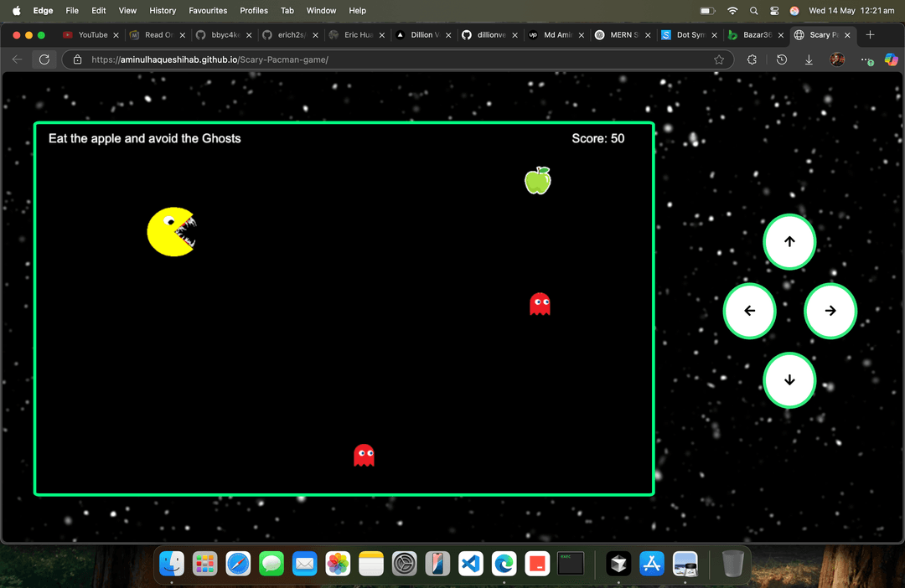Launch Visual Studio Code from the dock

470,564
